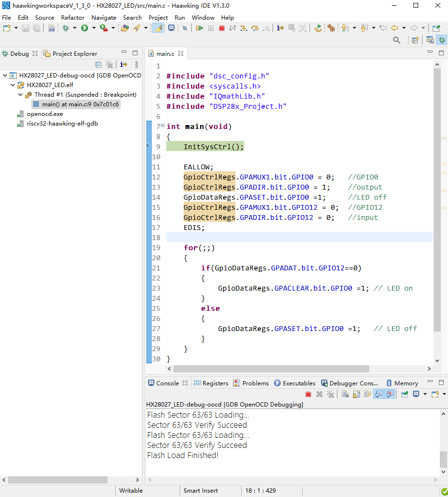Open the Debug launch dropdown arrow

click(75, 28)
